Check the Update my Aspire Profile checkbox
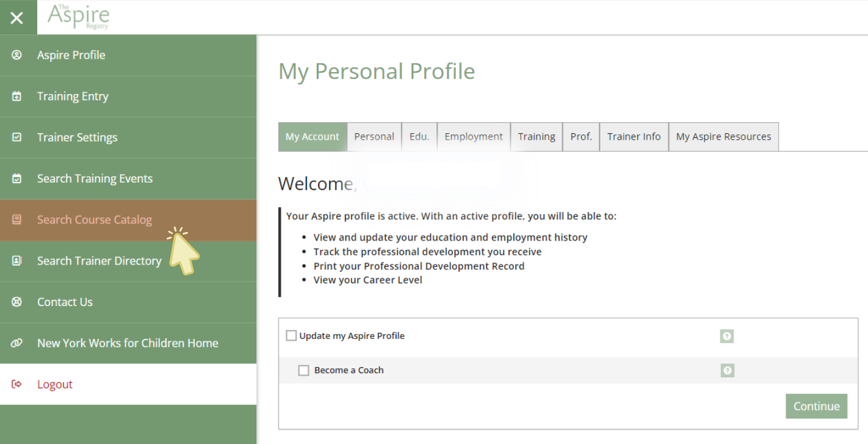This screenshot has height=444, width=868. 291,335
